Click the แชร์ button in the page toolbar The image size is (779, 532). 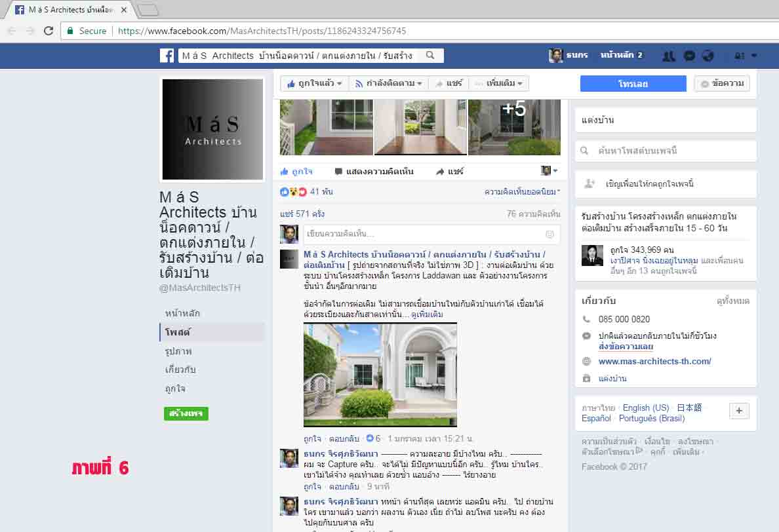click(449, 83)
